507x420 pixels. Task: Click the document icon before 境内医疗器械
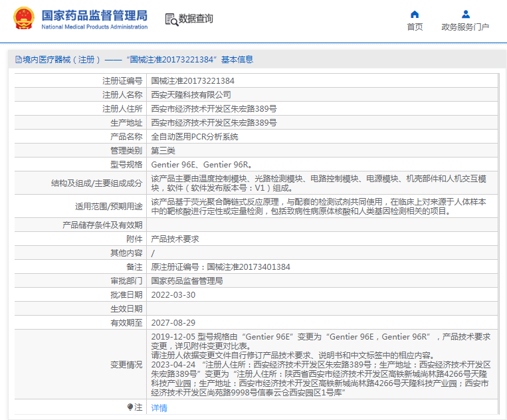[x=19, y=60]
